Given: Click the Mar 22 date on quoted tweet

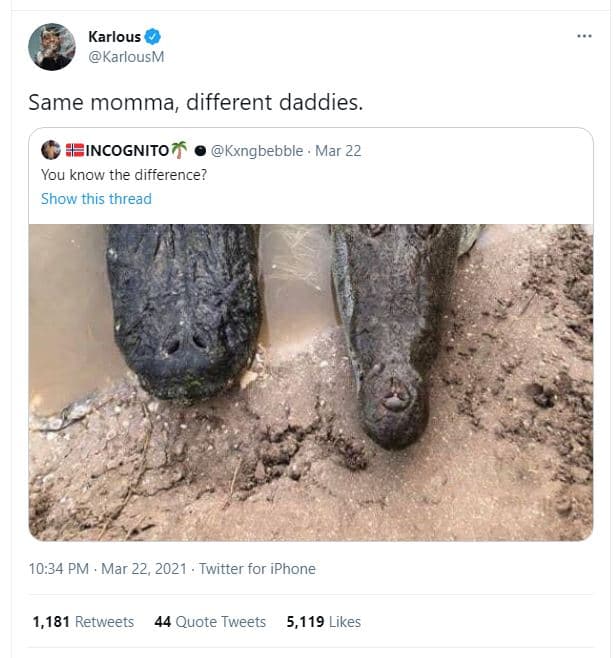Looking at the screenshot, I should 338,150.
